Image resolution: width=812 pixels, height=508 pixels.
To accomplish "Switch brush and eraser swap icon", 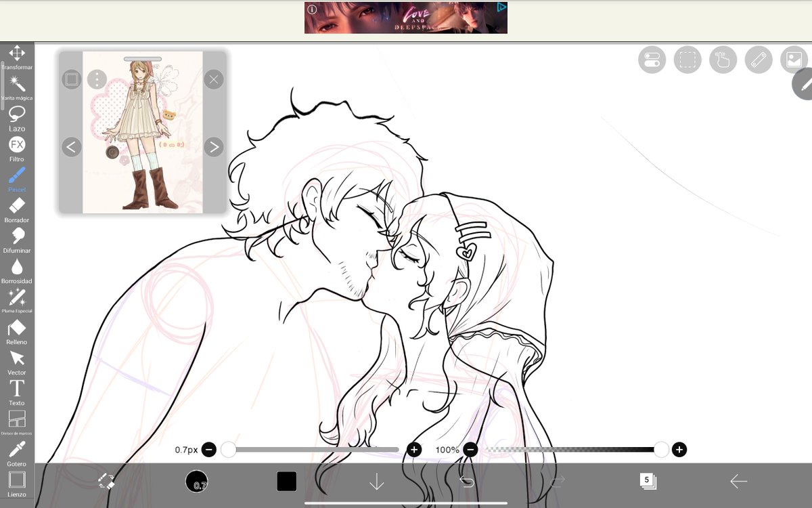I will point(106,482).
